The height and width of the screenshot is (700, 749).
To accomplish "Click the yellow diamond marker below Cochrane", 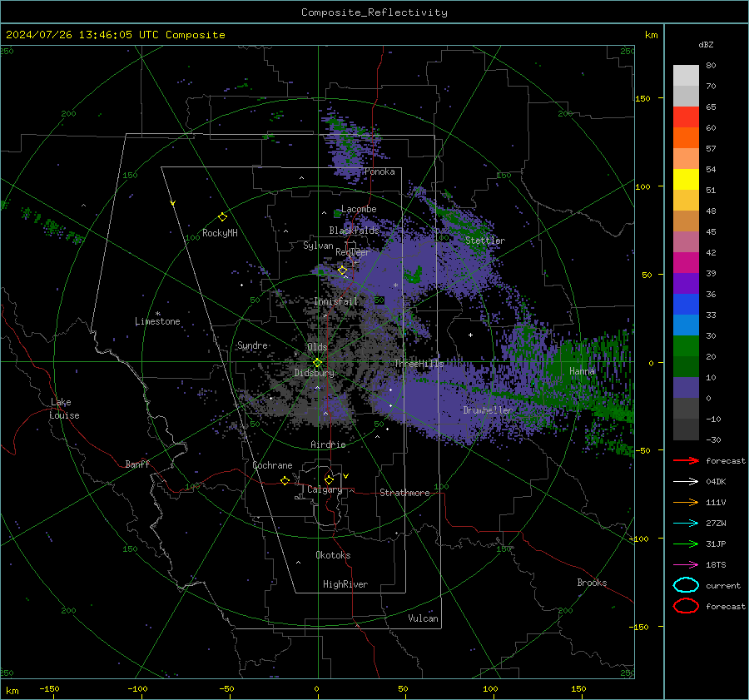I will point(285,481).
